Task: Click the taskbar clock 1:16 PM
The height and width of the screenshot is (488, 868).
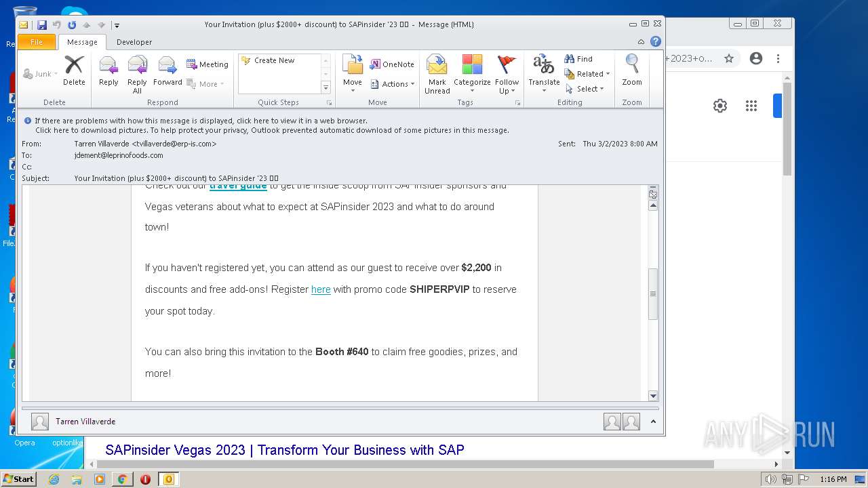Action: click(833, 479)
